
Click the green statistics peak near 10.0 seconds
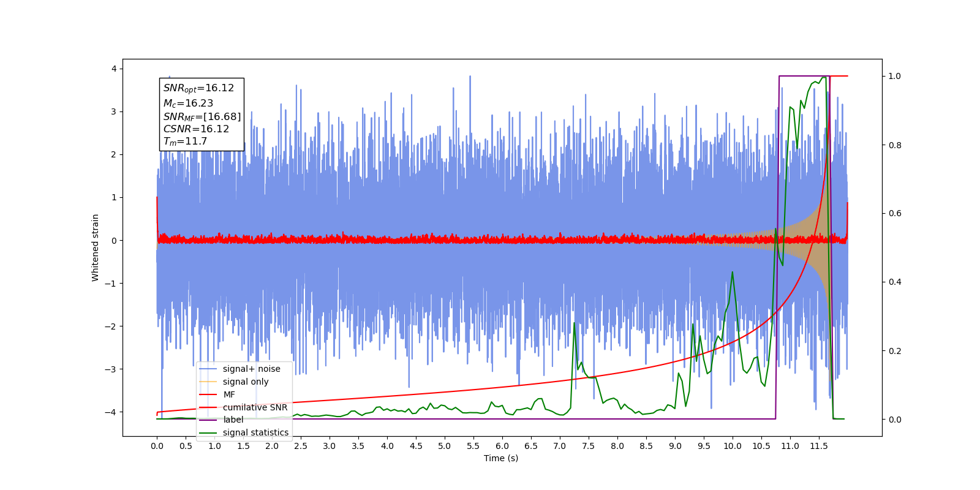coord(733,273)
